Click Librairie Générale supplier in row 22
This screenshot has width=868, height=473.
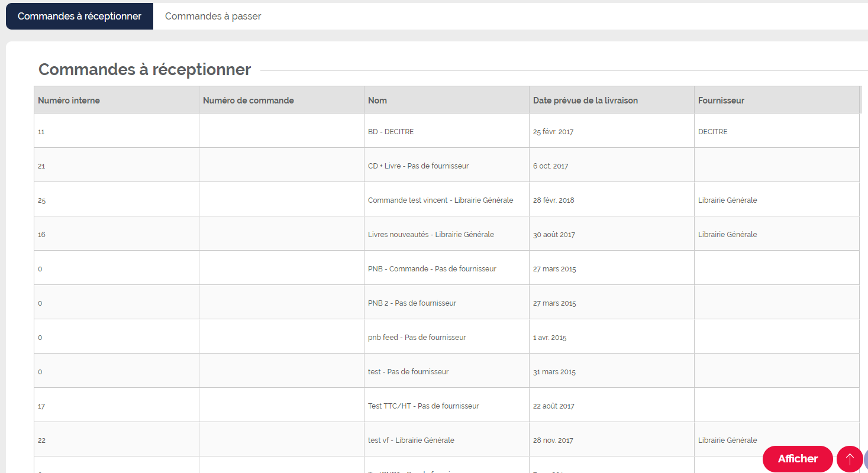point(777,439)
